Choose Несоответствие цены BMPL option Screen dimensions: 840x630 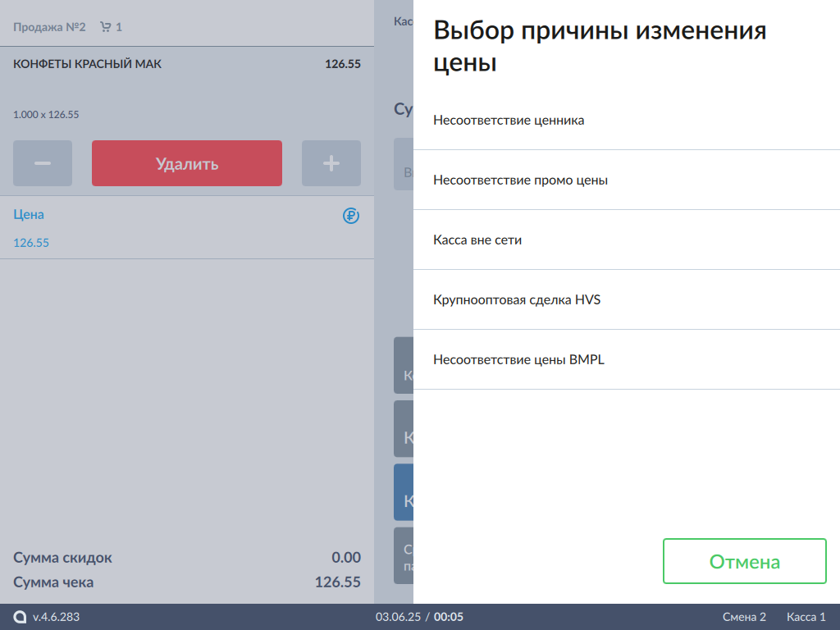point(518,360)
